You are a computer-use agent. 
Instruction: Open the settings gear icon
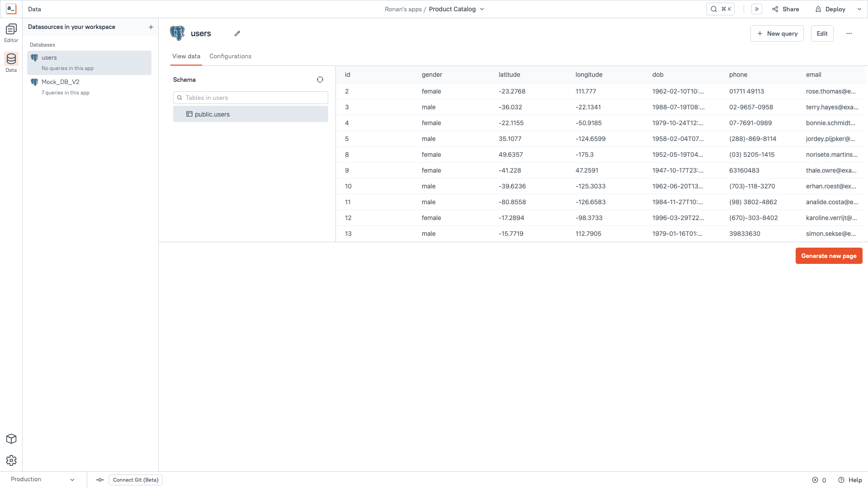click(x=11, y=460)
